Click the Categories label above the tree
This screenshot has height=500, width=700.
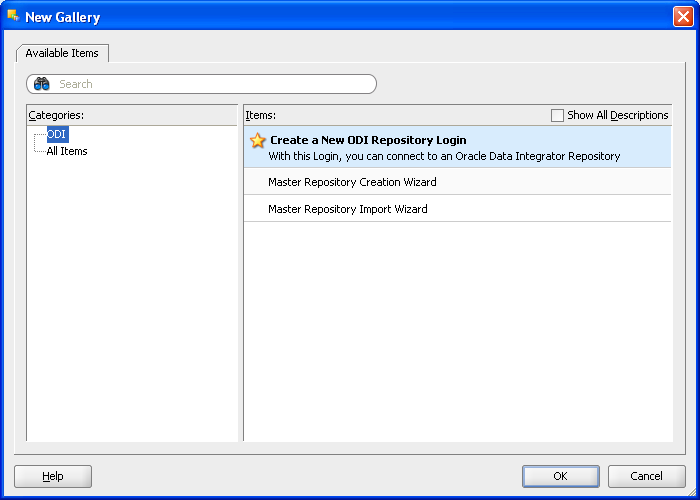tap(56, 115)
